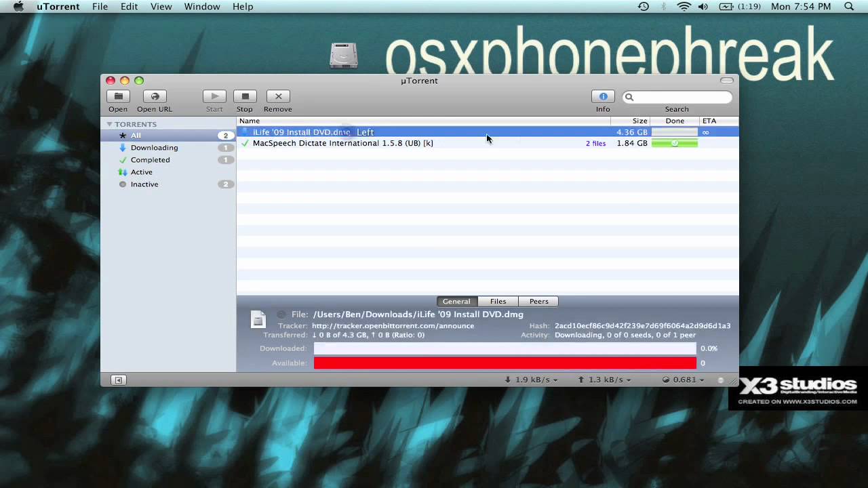This screenshot has width=868, height=488.
Task: Click iLife '09 Done progress bar
Action: 675,132
